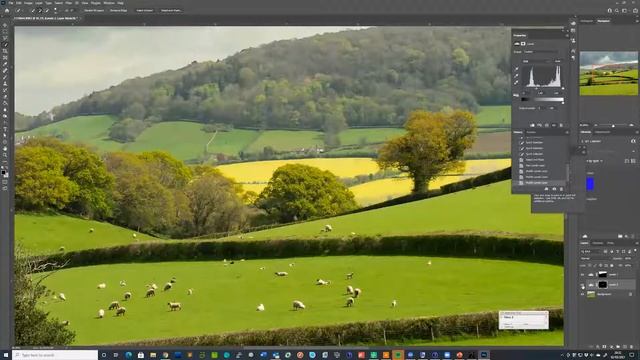
Task: Select the Lasso tool
Action: [x=5, y=38]
